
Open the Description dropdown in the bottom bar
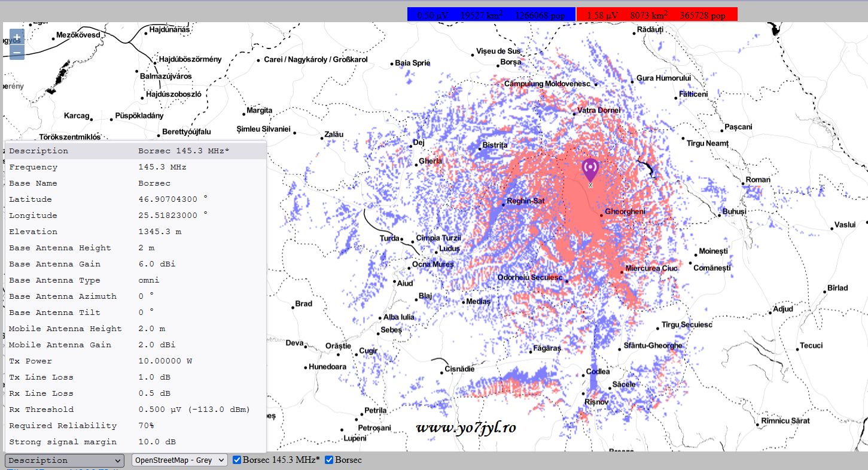[x=65, y=460]
